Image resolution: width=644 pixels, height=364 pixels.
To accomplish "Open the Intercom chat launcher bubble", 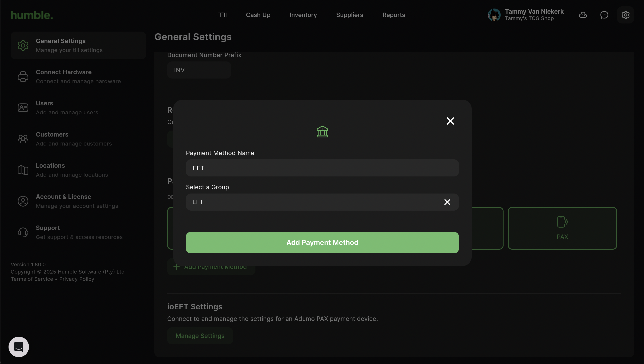I will pos(19,347).
